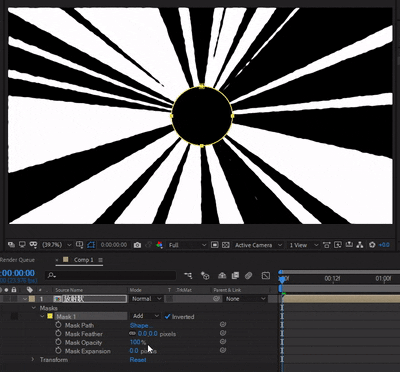Click the Parent & Link column header

coord(227,290)
